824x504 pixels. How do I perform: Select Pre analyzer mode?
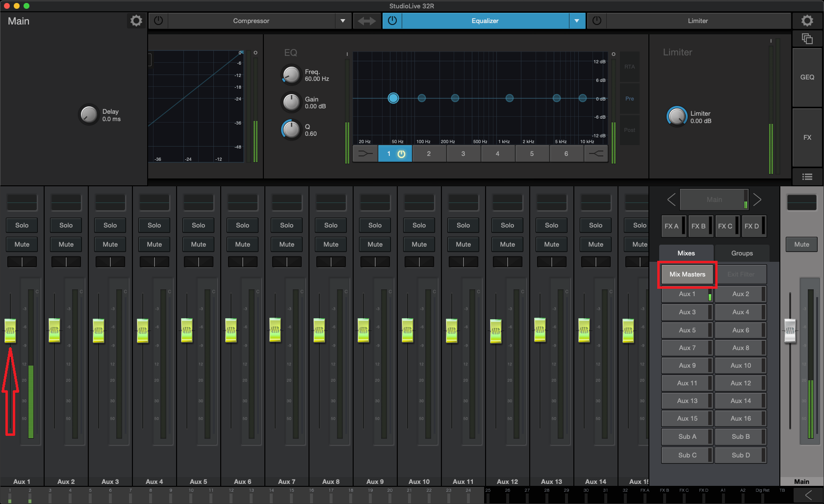point(629,99)
